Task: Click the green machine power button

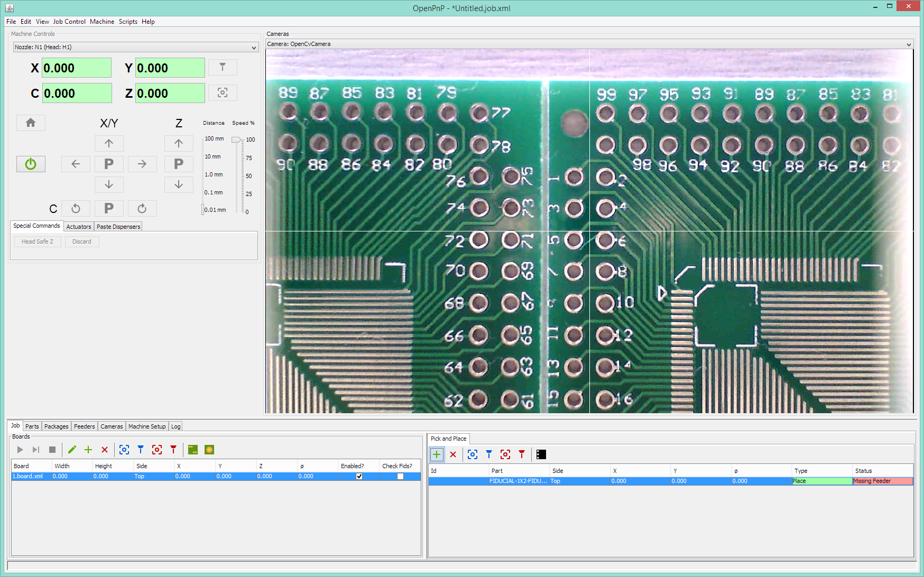Action: pos(31,164)
